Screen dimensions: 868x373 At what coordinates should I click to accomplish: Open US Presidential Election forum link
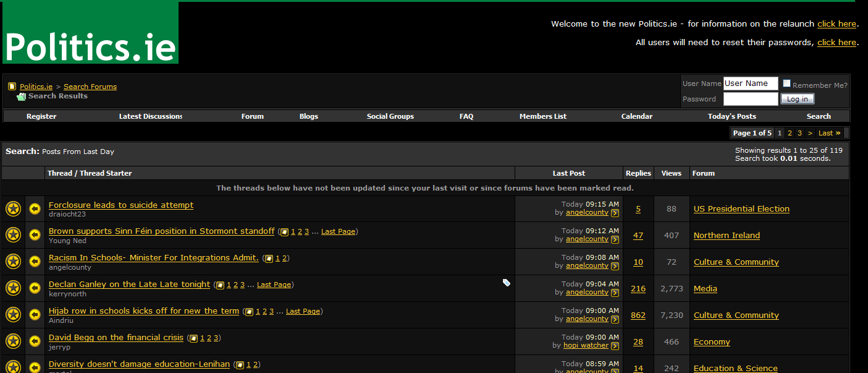[741, 209]
